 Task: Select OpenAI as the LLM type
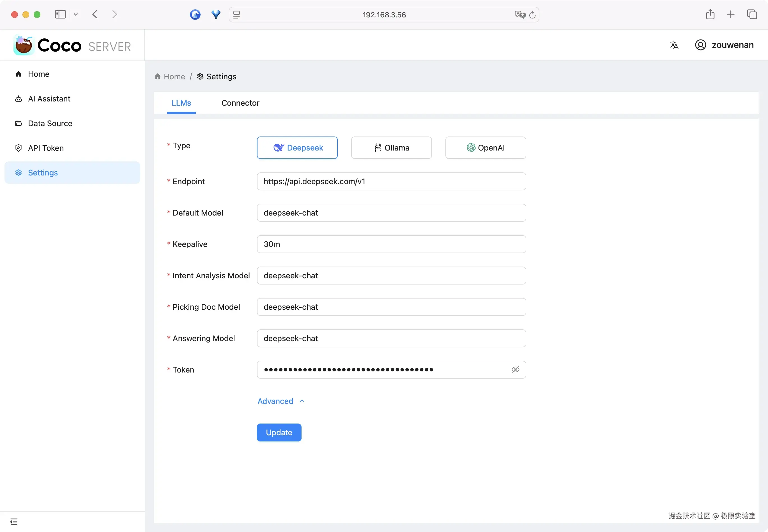click(x=485, y=148)
